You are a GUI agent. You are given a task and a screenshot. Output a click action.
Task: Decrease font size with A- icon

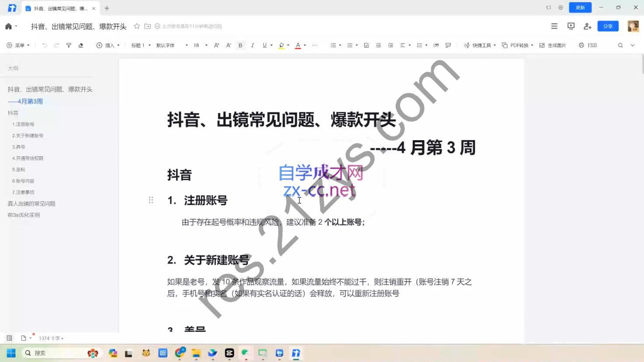(x=228, y=45)
